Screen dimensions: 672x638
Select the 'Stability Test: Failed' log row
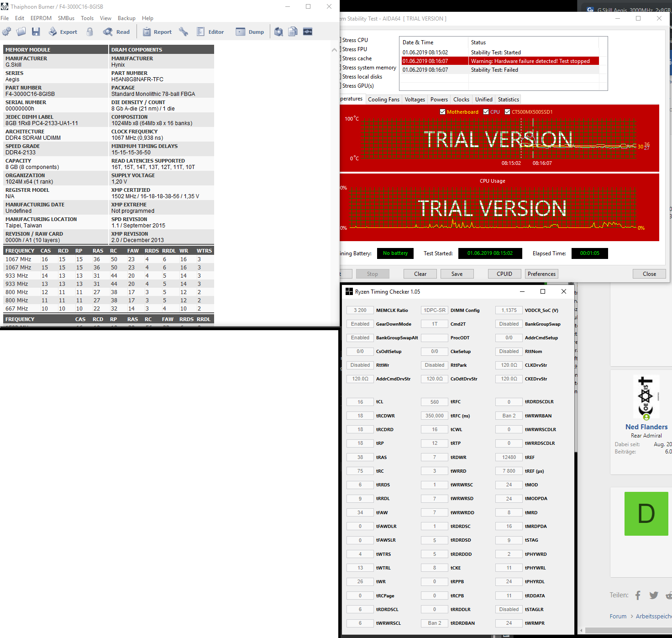click(x=500, y=70)
